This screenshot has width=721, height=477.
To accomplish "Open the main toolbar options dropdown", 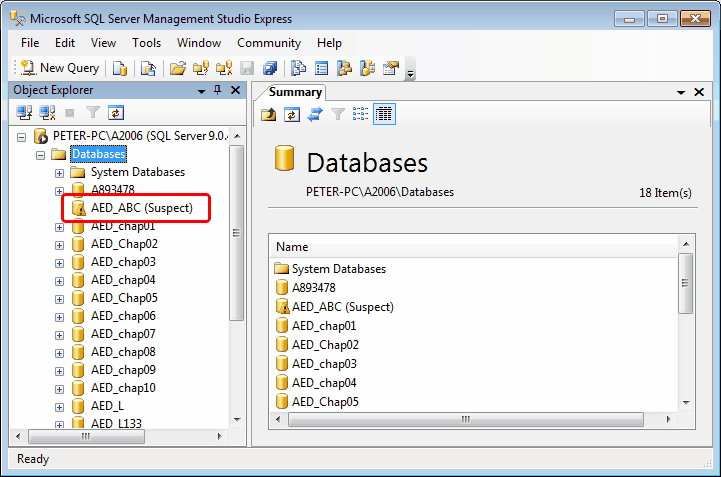I will 411,70.
